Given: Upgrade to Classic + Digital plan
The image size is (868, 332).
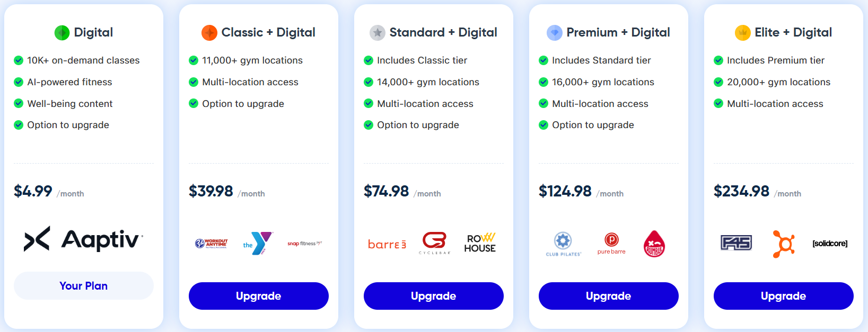Looking at the screenshot, I should (x=259, y=296).
